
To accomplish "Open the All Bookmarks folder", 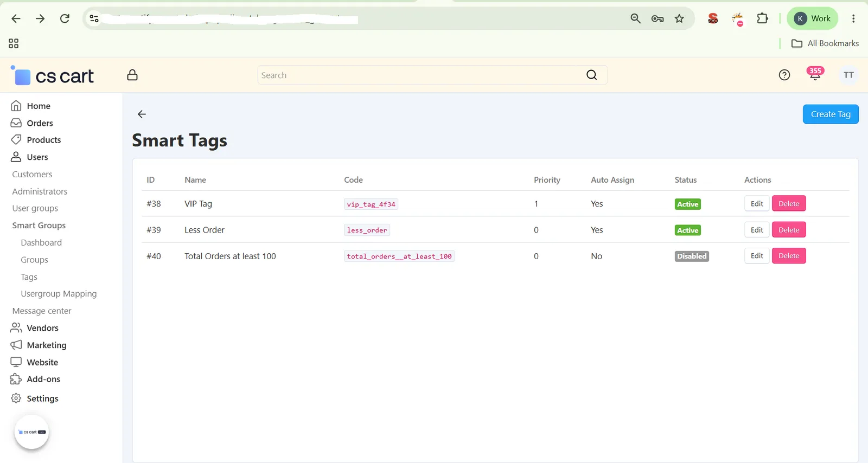I will (825, 43).
